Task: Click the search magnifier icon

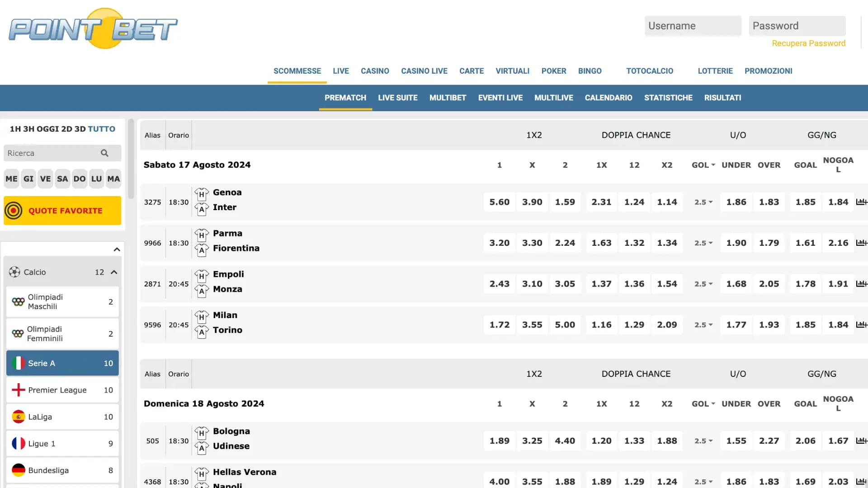Action: (105, 153)
